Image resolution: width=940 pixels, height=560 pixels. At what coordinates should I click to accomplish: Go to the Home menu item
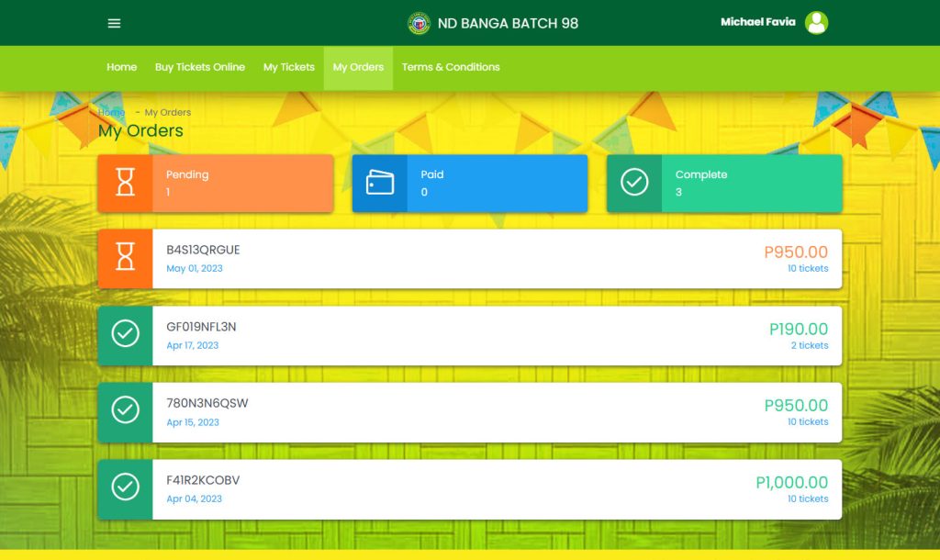click(121, 67)
